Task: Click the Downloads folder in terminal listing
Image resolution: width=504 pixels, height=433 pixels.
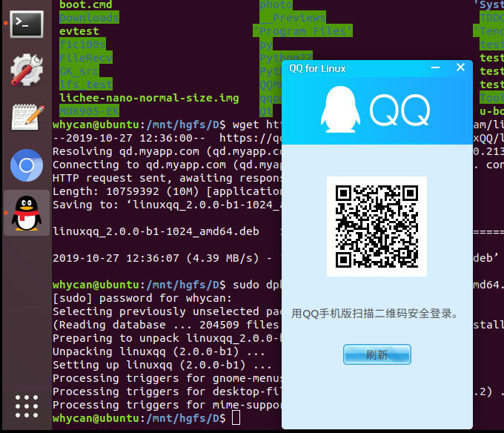Action: coord(89,18)
